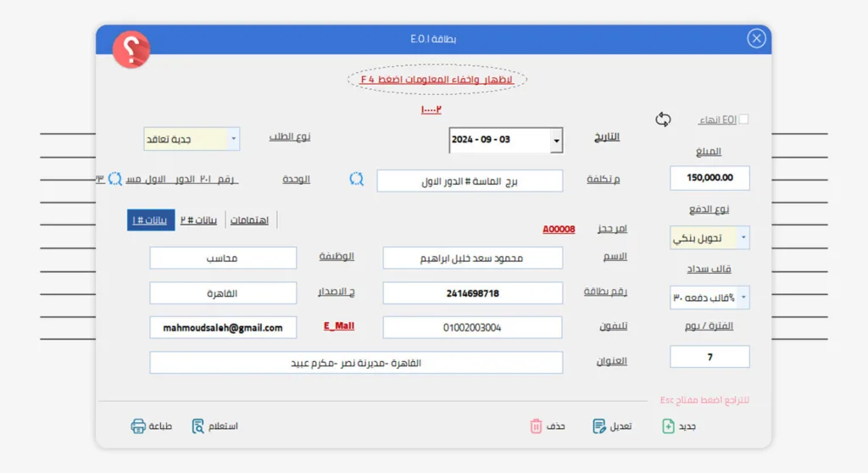Click the ج الاصدار field showing القاهرة
This screenshot has height=473, width=868.
click(x=223, y=293)
